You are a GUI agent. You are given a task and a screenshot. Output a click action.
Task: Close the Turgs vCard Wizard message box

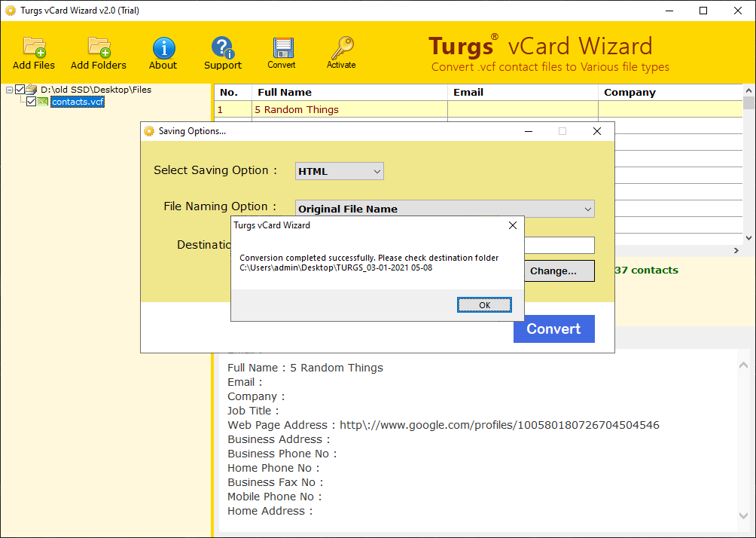click(x=513, y=225)
